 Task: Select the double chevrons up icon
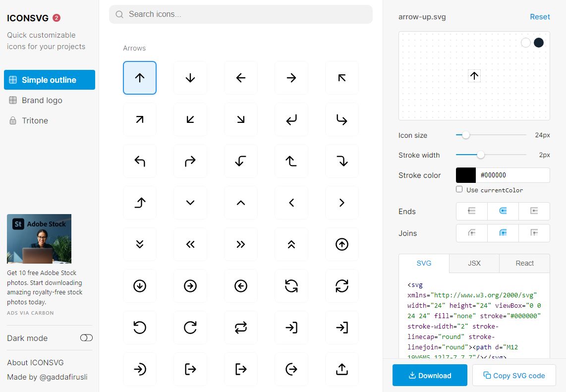[291, 244]
